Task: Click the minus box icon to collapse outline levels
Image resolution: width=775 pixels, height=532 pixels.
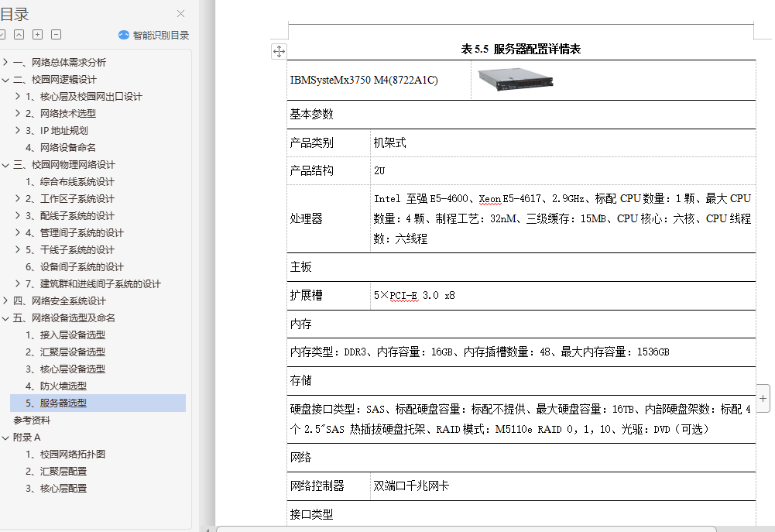Action: [57, 35]
